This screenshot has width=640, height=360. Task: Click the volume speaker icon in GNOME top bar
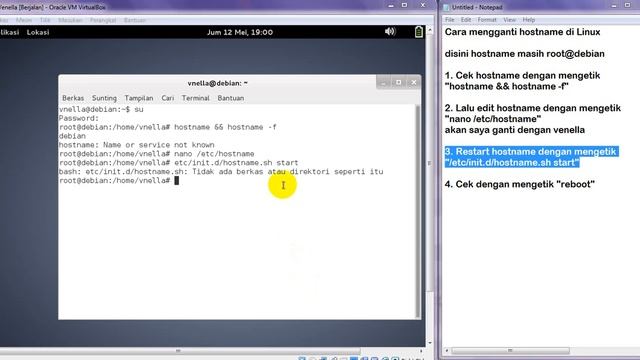tap(390, 31)
